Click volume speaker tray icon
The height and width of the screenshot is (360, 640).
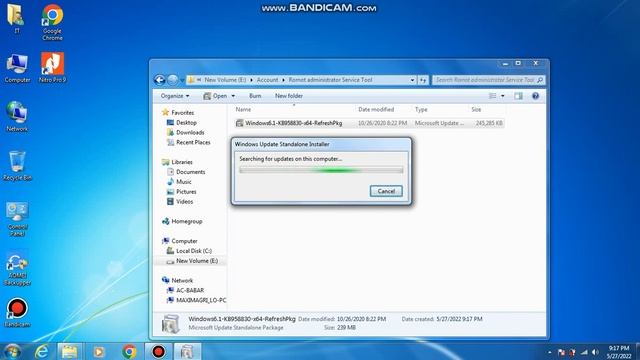click(595, 352)
